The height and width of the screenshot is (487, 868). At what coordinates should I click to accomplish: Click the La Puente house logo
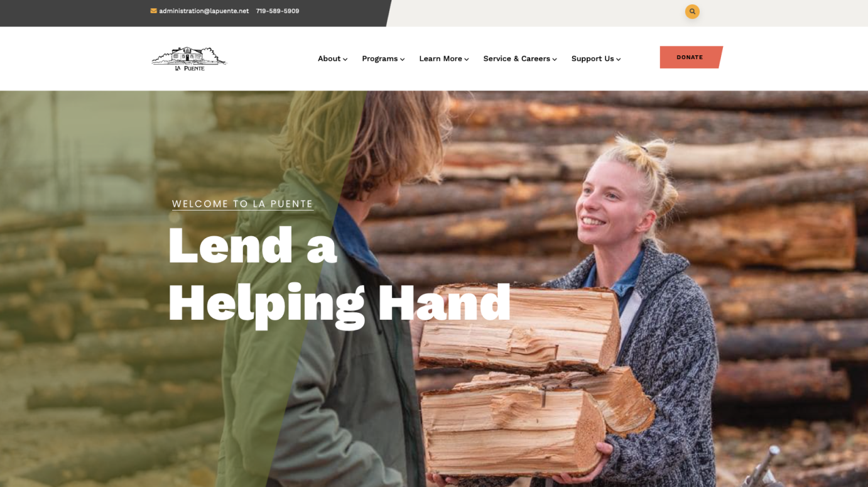click(x=188, y=58)
